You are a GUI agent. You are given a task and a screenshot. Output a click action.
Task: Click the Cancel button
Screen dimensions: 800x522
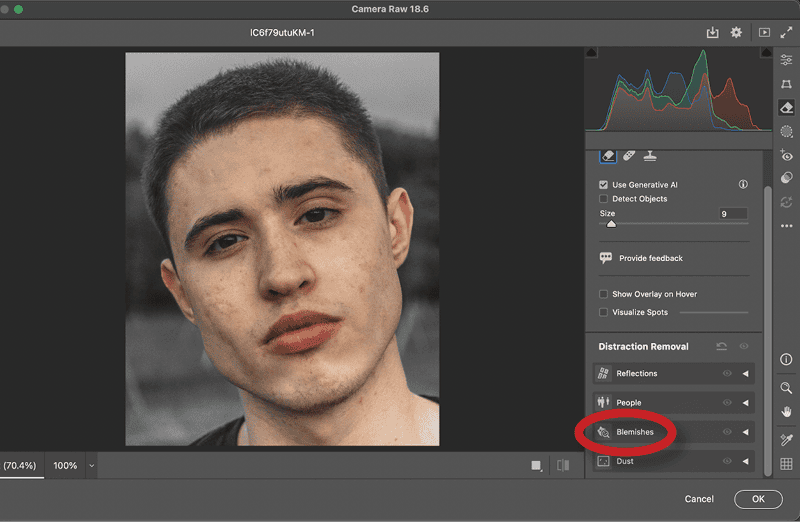[699, 499]
